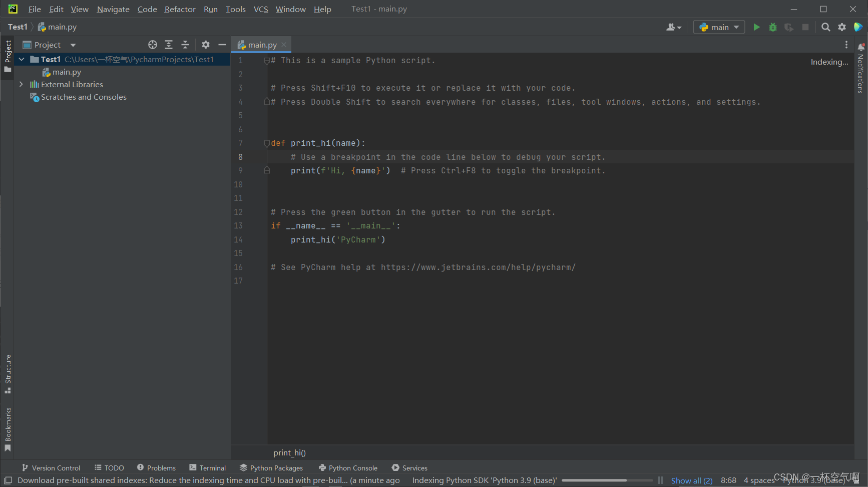Open Version Control tool window
The height and width of the screenshot is (487, 868).
pos(51,468)
